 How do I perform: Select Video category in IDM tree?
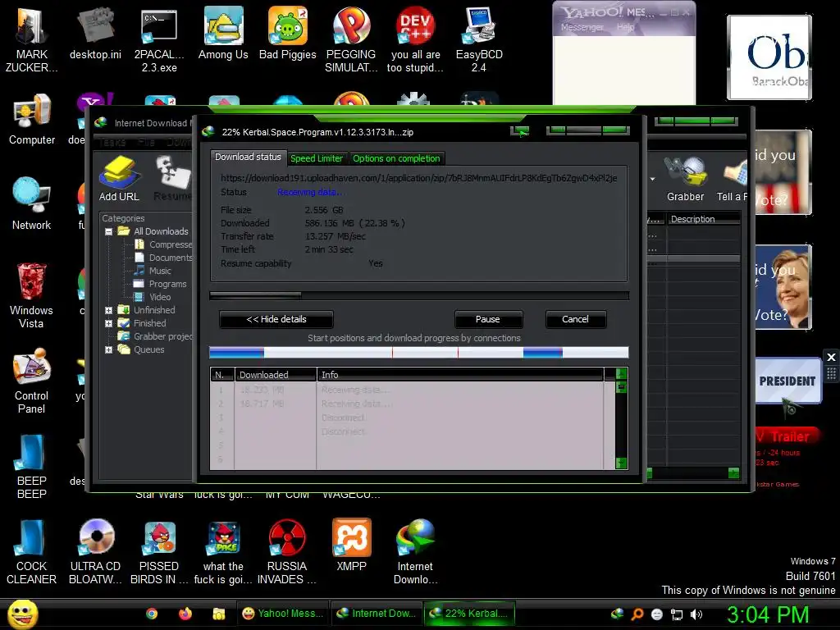[x=153, y=297]
